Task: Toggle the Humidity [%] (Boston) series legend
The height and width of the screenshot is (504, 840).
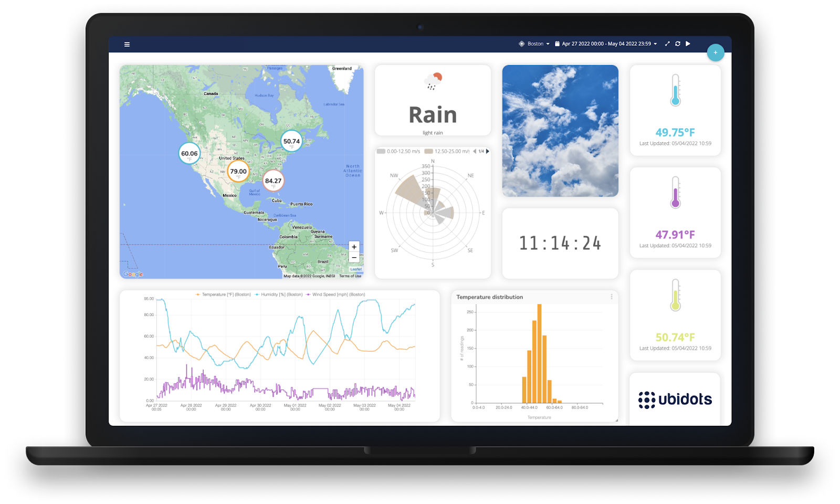Action: tap(279, 295)
